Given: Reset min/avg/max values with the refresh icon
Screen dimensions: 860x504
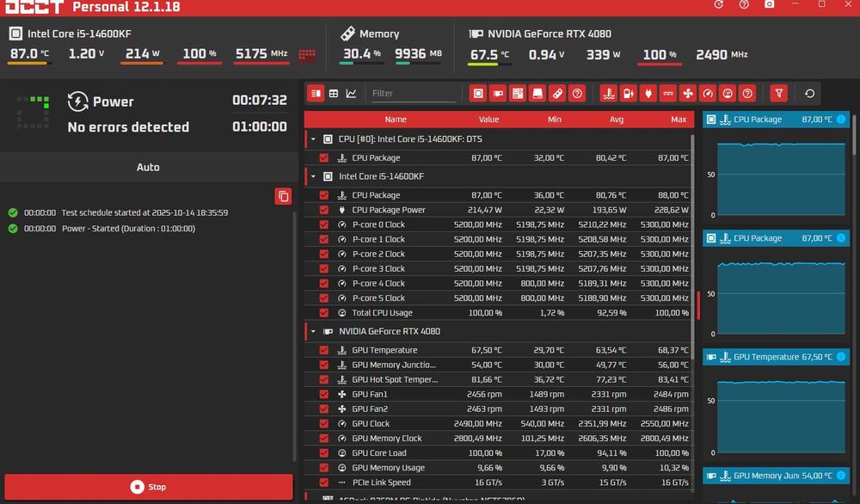Looking at the screenshot, I should (x=809, y=93).
